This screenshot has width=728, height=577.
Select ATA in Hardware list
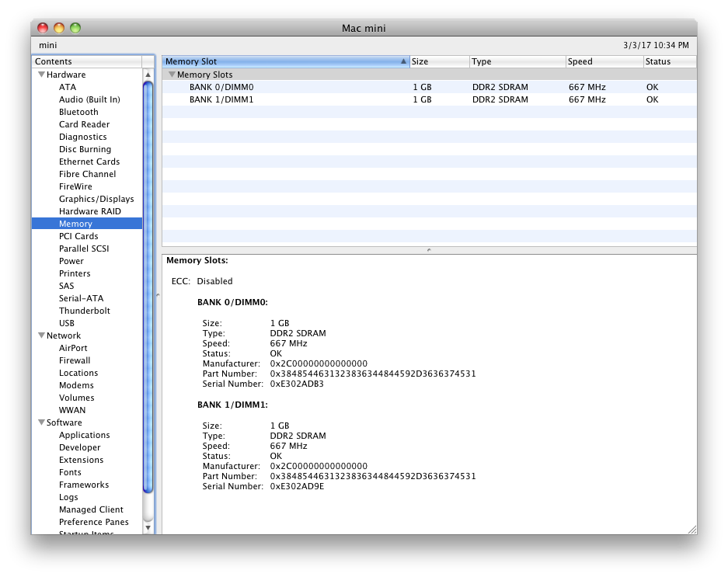coord(68,87)
